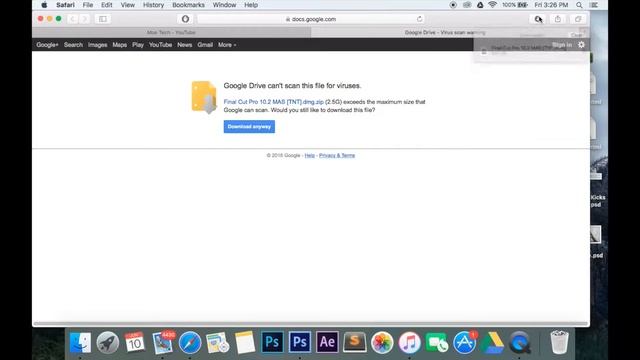Open Spotlight search magnifier
This screenshot has width=640, height=360.
pos(579,5)
